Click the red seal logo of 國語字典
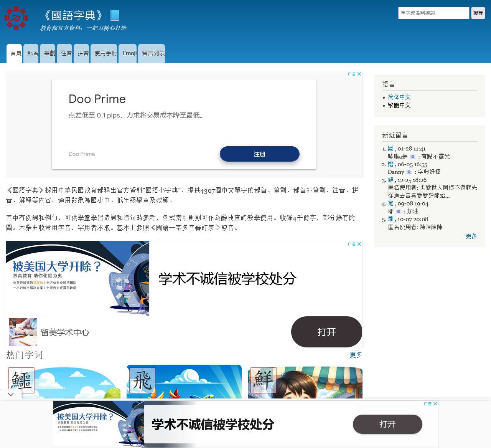The image size is (491, 448). (x=16, y=18)
